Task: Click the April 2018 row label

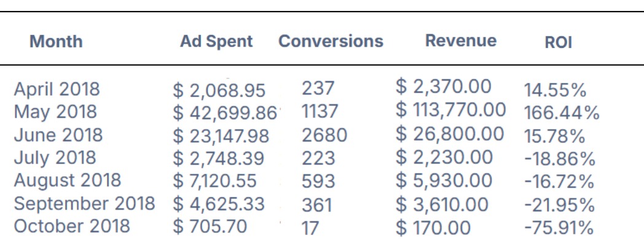Action: (57, 89)
